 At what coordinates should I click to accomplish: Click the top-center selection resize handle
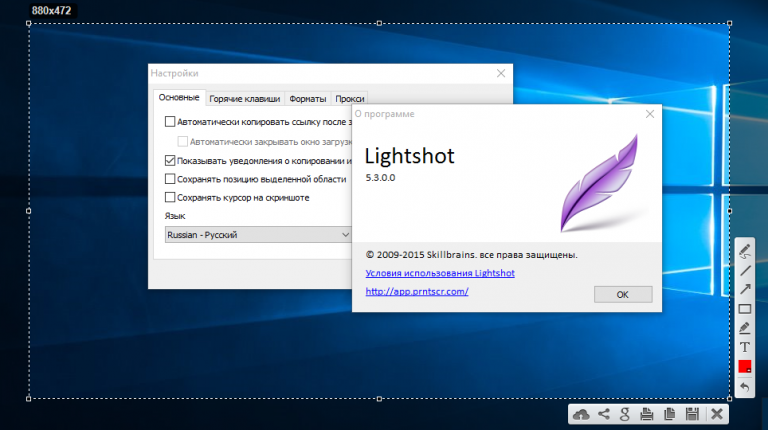tap(379, 24)
